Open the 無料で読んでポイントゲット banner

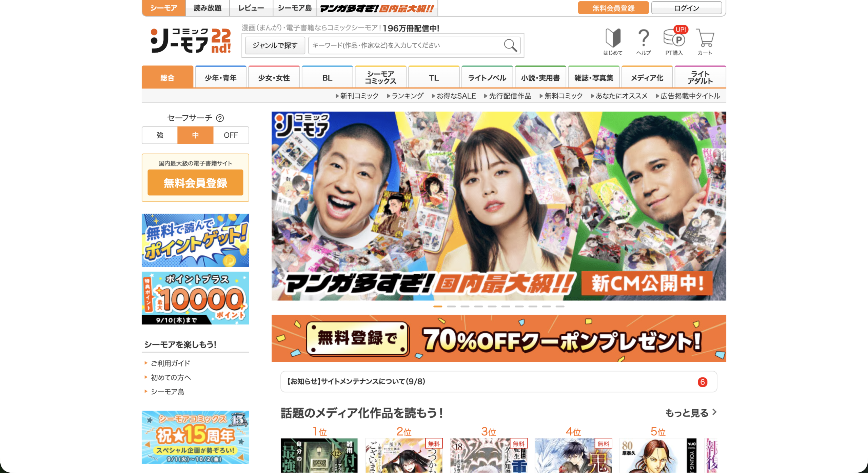[195, 240]
